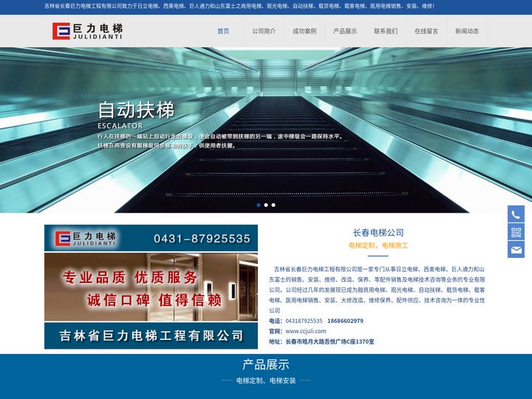Screen dimensions: 532x399
Task: Click the top bar company description text
Action: click(239, 6)
